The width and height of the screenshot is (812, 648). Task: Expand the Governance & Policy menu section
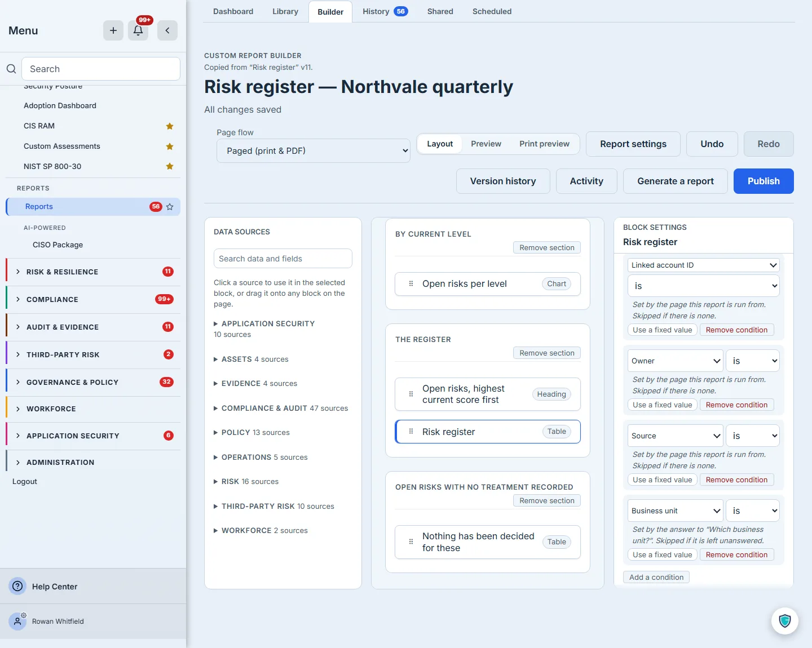point(93,383)
